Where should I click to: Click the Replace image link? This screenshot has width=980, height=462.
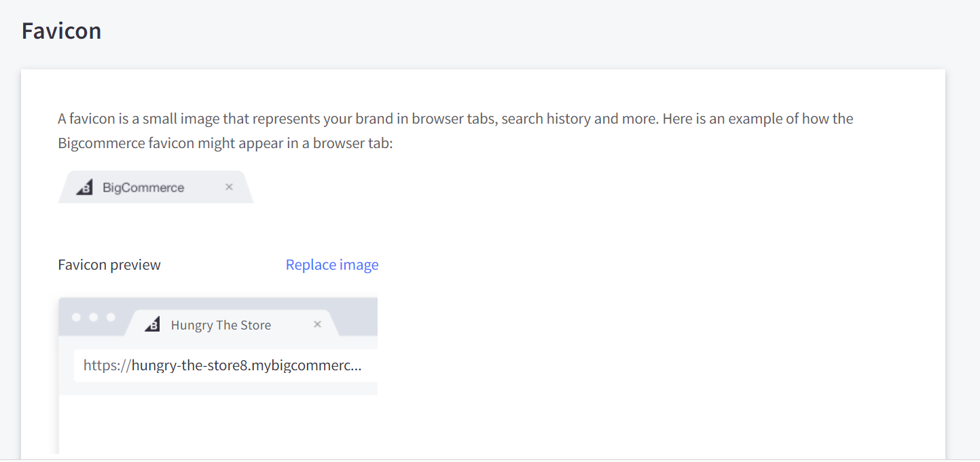[x=332, y=265]
